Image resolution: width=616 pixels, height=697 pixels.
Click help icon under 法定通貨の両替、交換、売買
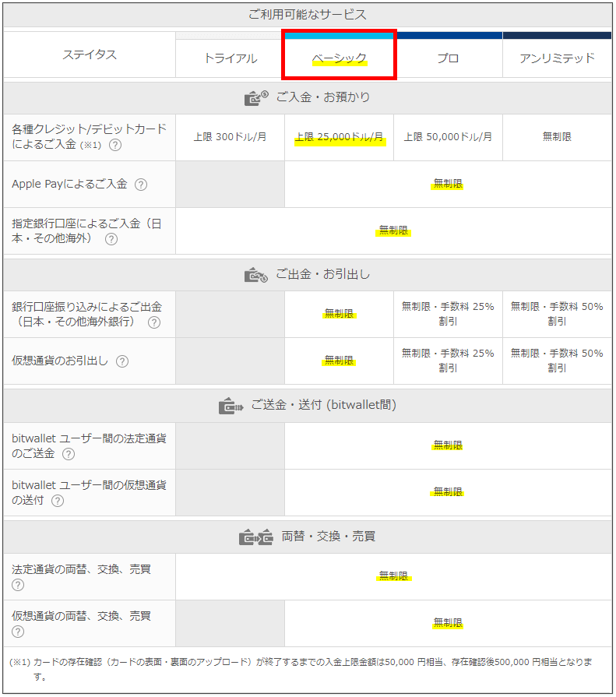click(18, 585)
